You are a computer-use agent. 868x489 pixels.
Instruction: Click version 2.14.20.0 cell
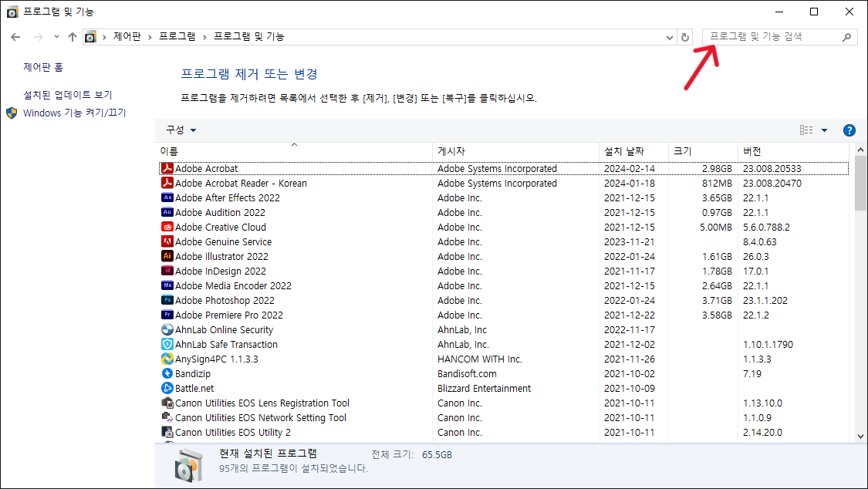(x=762, y=432)
